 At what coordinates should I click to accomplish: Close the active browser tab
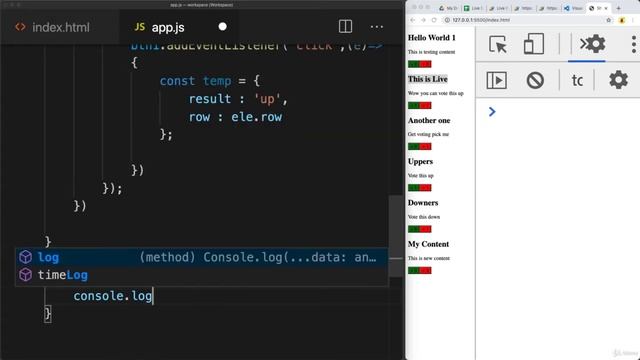tap(606, 8)
